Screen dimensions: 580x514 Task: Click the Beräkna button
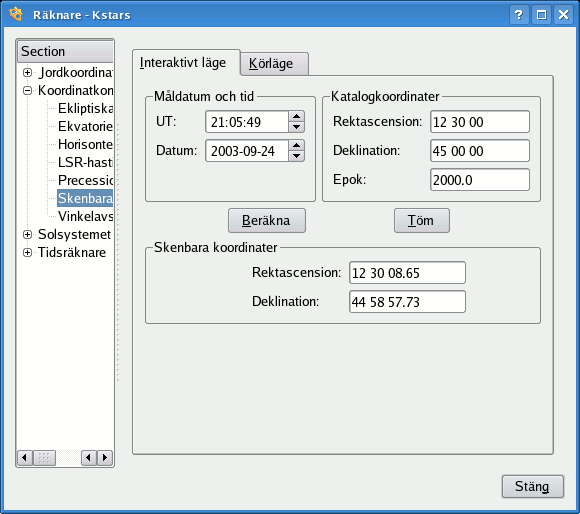coord(267,220)
